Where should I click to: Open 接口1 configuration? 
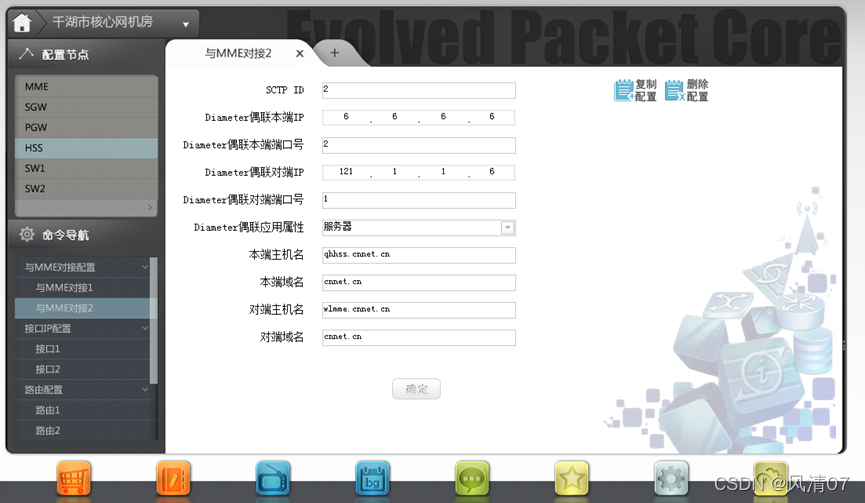[83, 349]
